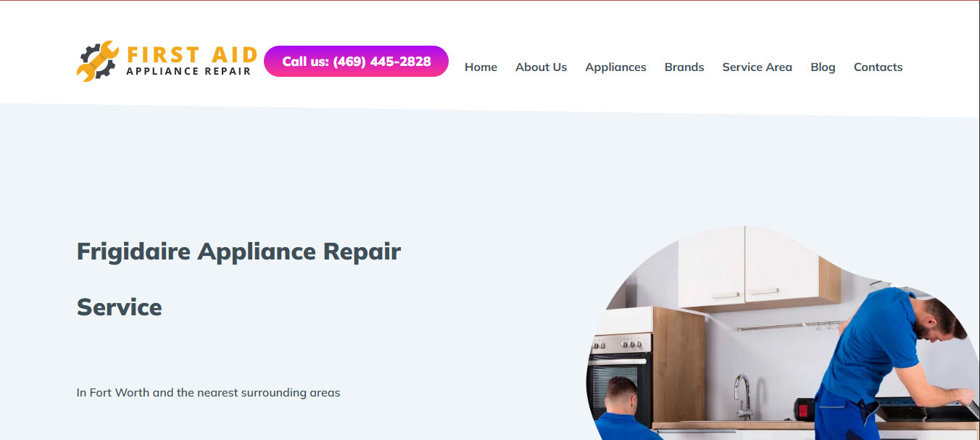
Task: Click the APPLIANCE REPAIR logo tagline
Action: point(188,71)
